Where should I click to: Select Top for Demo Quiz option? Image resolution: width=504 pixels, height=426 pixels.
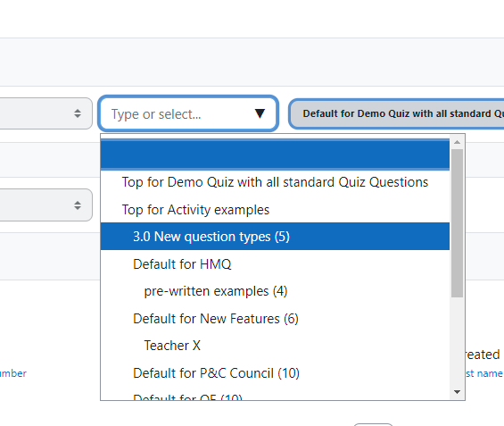coord(275,182)
